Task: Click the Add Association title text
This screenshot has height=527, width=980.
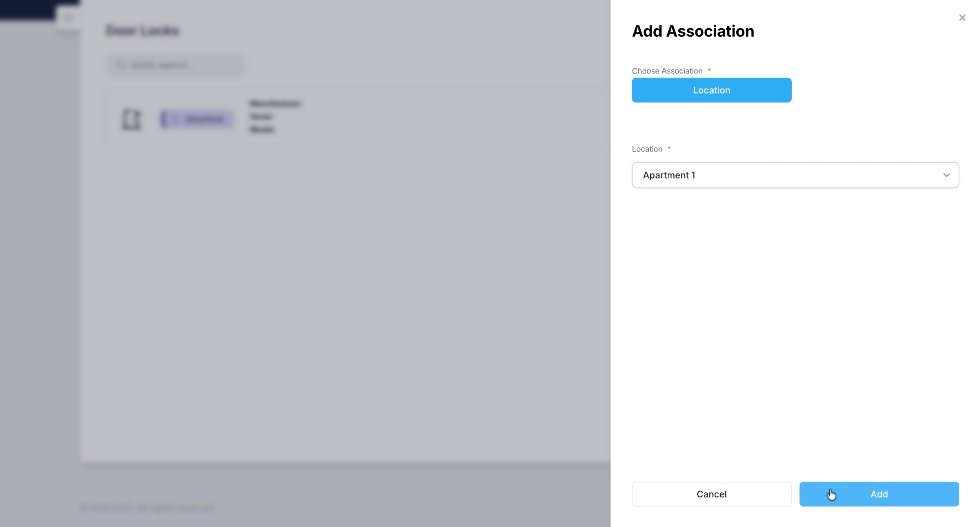Action: coord(693,31)
